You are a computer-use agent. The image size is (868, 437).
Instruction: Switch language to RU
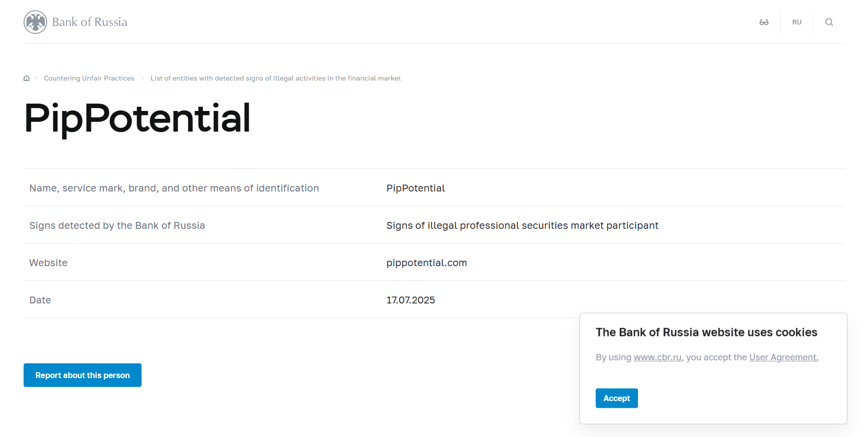click(797, 22)
